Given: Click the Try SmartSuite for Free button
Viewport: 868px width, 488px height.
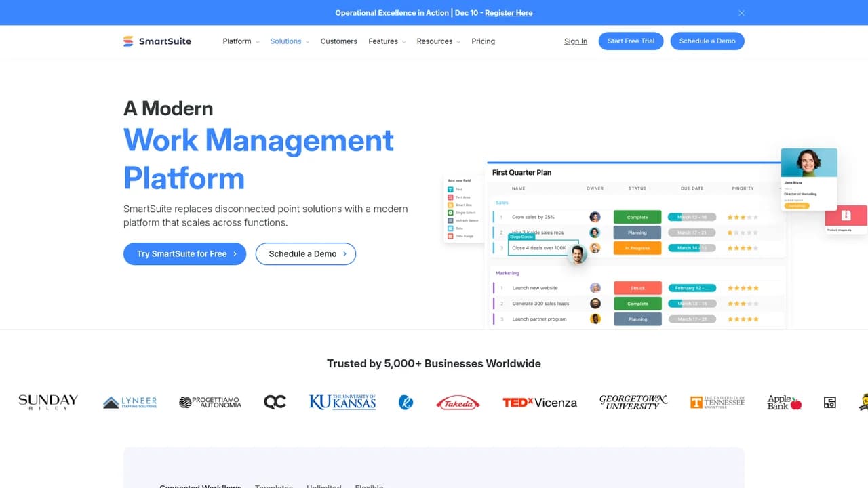Looking at the screenshot, I should coord(184,254).
